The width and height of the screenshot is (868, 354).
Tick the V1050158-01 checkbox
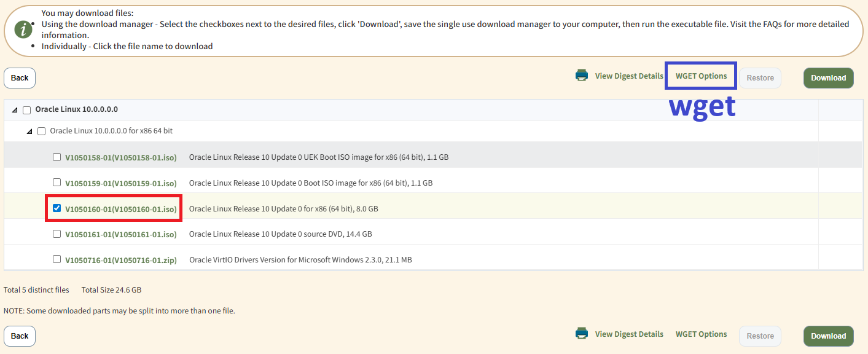click(x=57, y=157)
